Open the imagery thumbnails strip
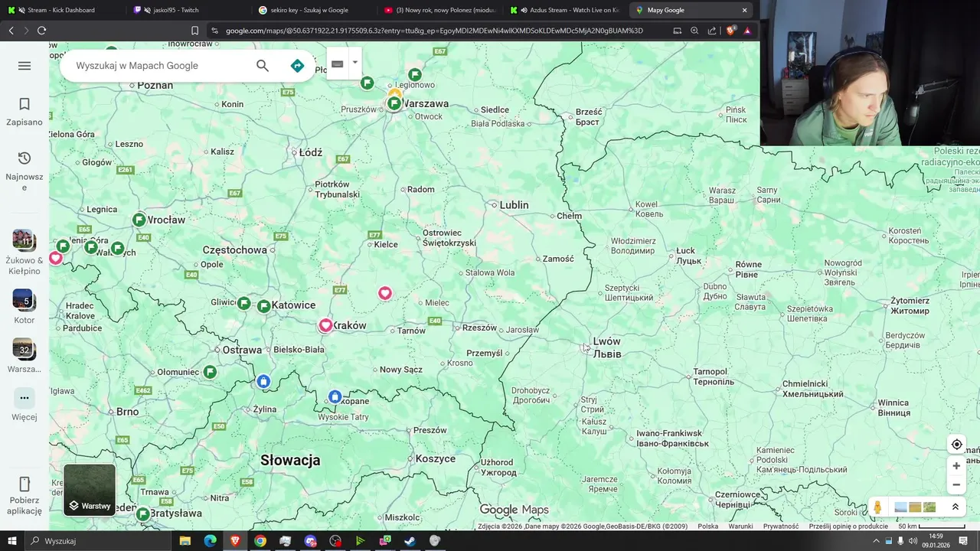The image size is (980, 551). point(915,507)
